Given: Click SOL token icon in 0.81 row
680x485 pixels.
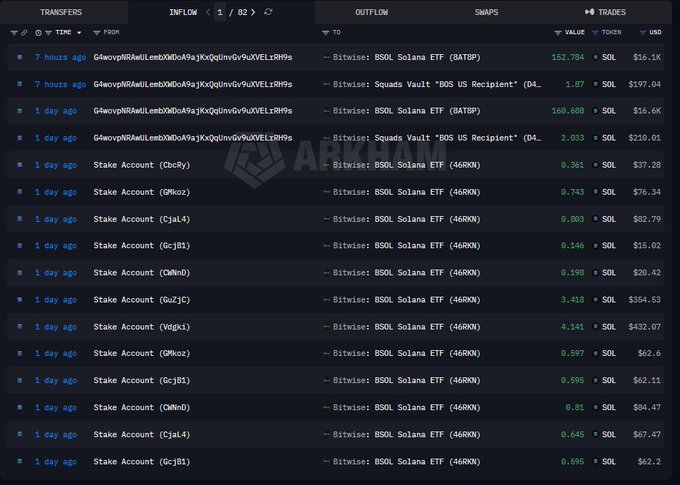Looking at the screenshot, I should pos(595,407).
